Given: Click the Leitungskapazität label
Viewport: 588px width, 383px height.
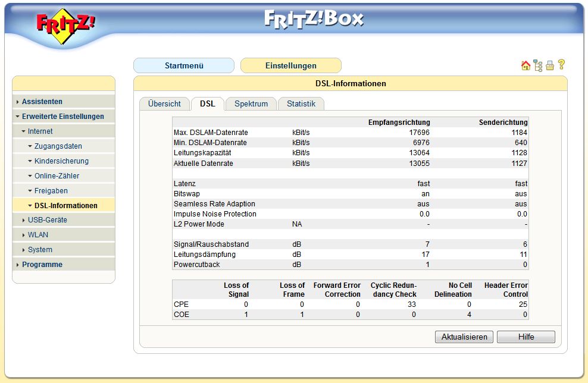Looking at the screenshot, I should coord(202,153).
